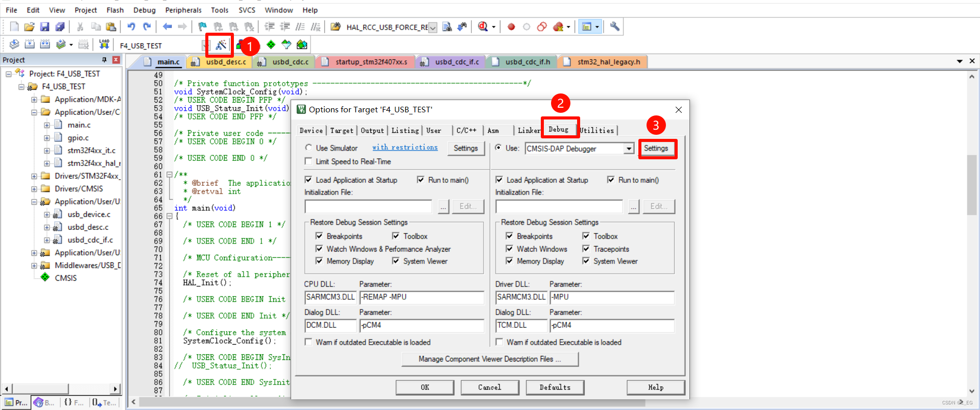Switch to the Utilities options tab

coord(597,130)
